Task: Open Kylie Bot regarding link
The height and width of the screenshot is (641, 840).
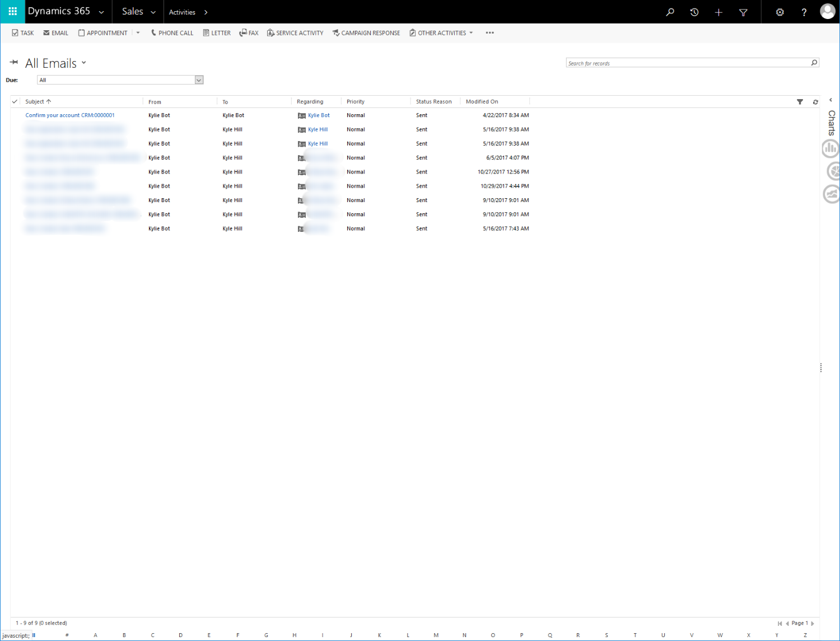Action: pyautogui.click(x=319, y=115)
